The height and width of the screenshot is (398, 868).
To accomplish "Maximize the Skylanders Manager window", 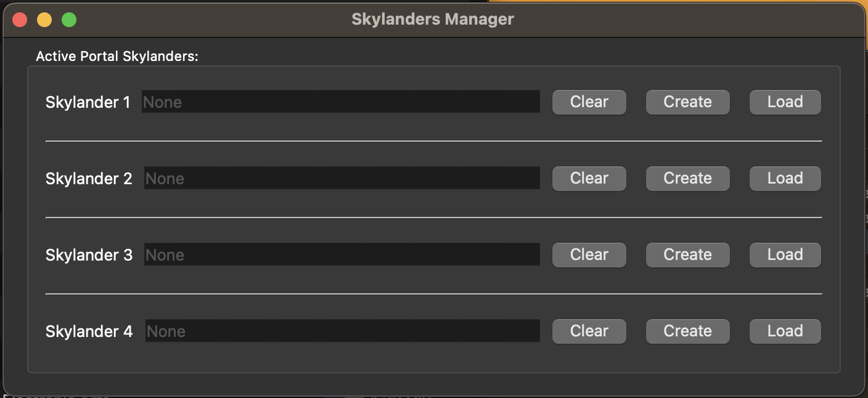I will tap(69, 19).
